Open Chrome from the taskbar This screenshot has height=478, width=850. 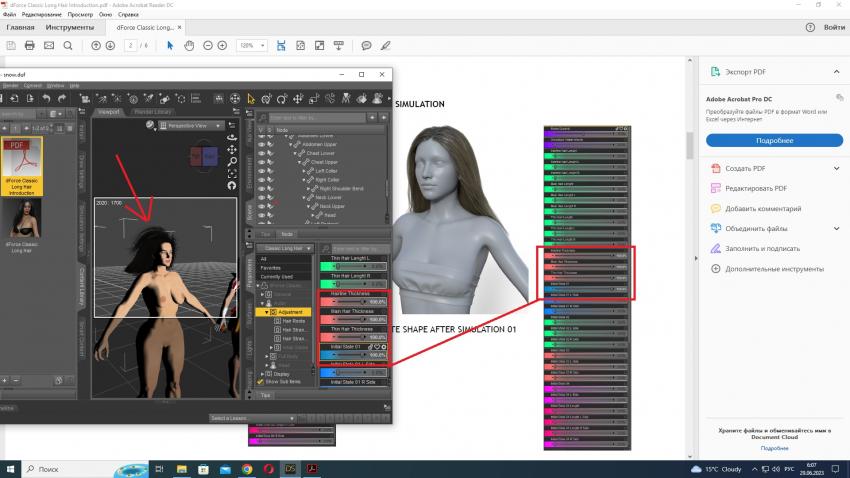click(247, 469)
